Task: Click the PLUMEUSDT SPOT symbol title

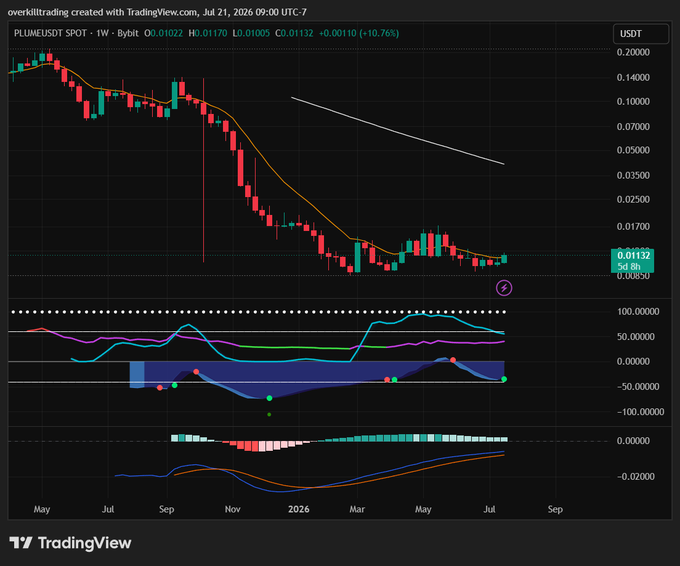Action: point(50,33)
